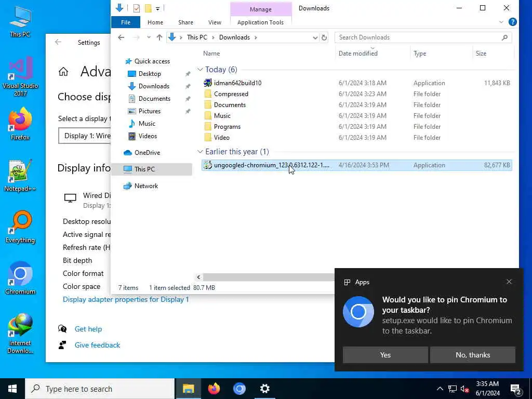Viewport: 532px width, 399px height.
Task: Open Chromium desktop shortcut
Action: 20,278
